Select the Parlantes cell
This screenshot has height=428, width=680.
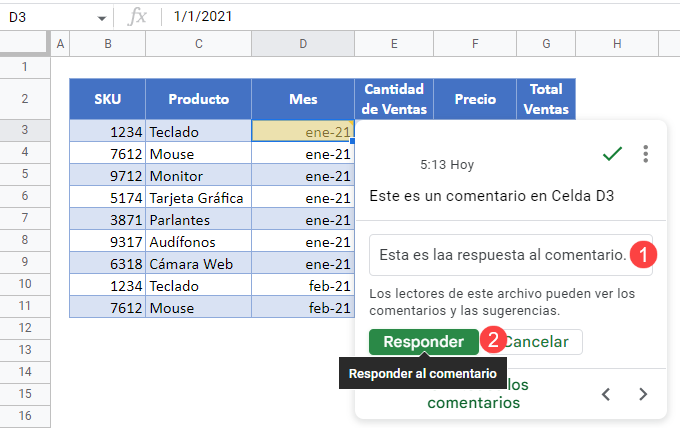pyautogui.click(x=199, y=219)
